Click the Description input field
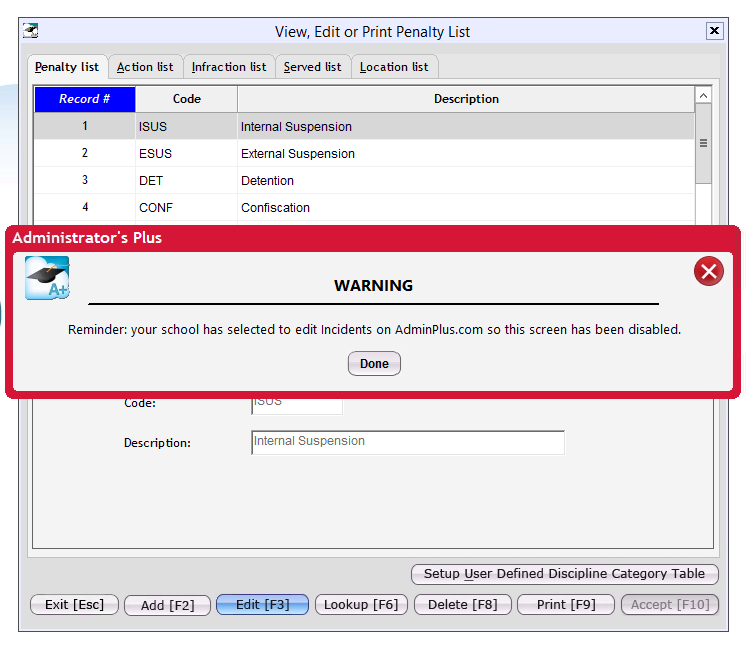The image size is (746, 658). tap(408, 442)
